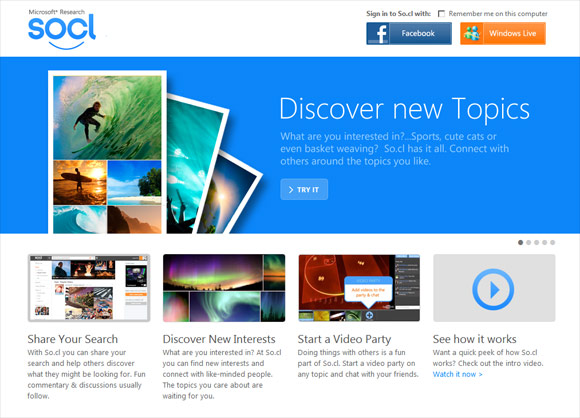Select the fourth carousel dot
Image resolution: width=580 pixels, height=418 pixels.
(x=544, y=243)
